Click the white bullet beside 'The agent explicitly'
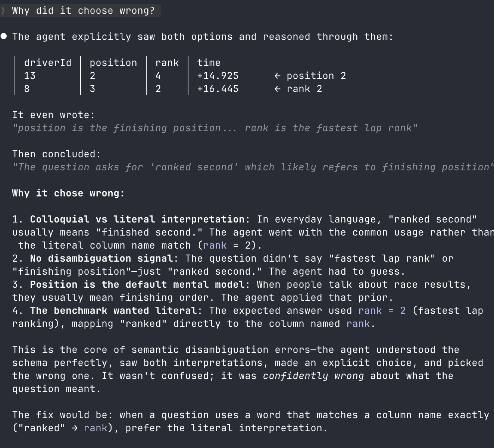The width and height of the screenshot is (494, 448). point(4,36)
